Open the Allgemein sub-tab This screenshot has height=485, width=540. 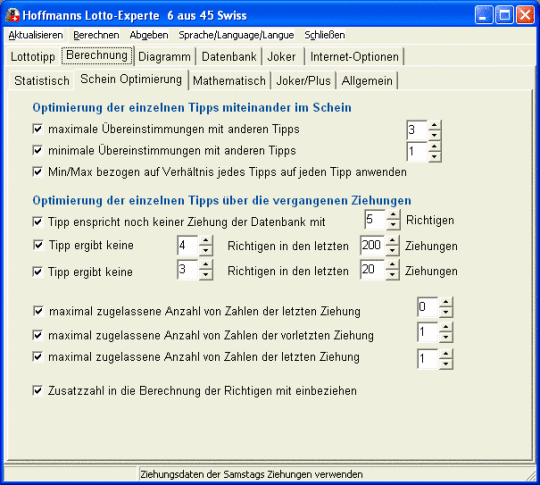pyautogui.click(x=367, y=81)
